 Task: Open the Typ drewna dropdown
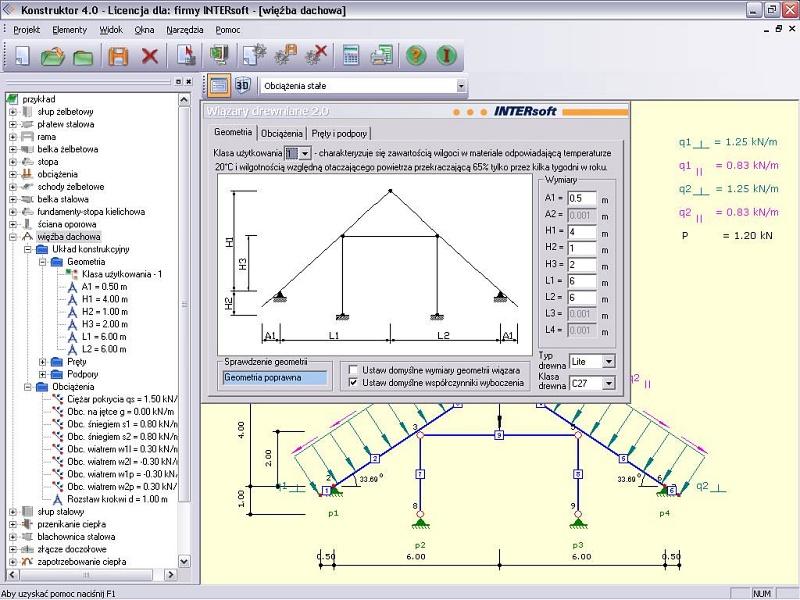pyautogui.click(x=608, y=362)
